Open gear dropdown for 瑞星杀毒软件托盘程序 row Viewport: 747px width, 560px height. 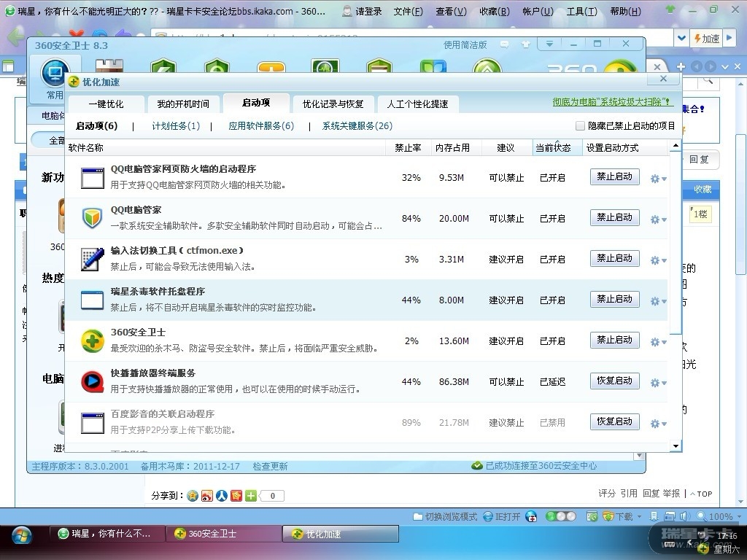pyautogui.click(x=658, y=301)
